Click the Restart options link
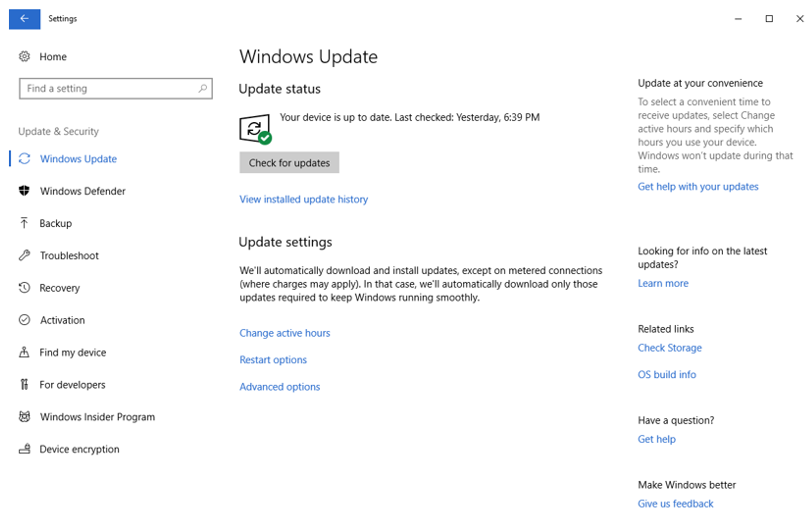The height and width of the screenshot is (519, 808). tap(273, 360)
